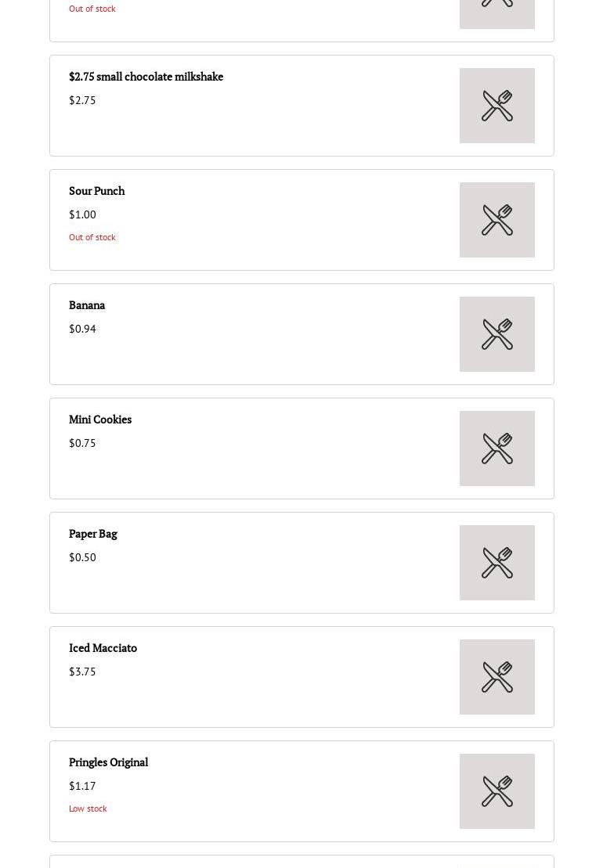
Task: Click Sour Punch's Out of stock label
Action: (92, 237)
